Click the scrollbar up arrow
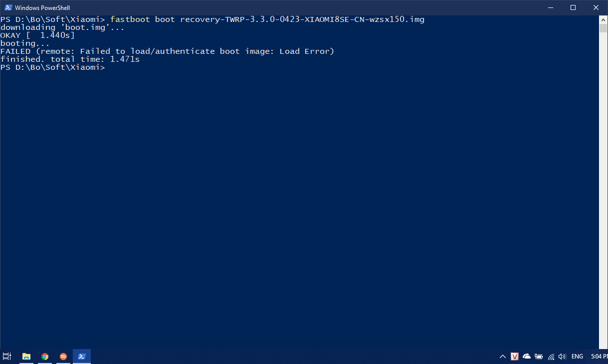Screen dimensions: 608x364 click(603, 19)
